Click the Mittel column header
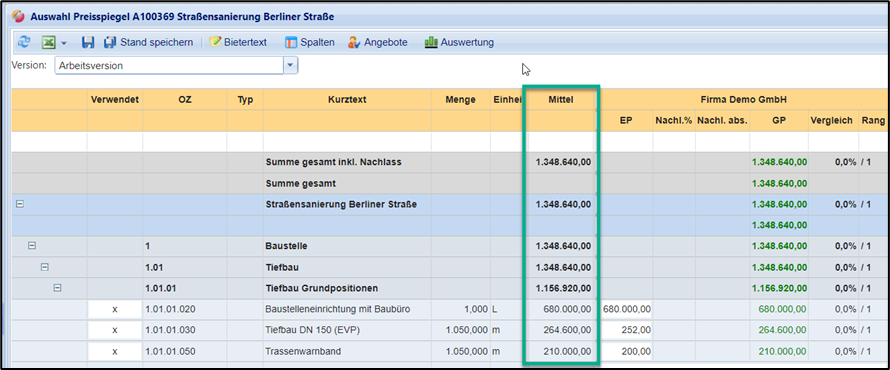This screenshot has width=890, height=370. 561,99
